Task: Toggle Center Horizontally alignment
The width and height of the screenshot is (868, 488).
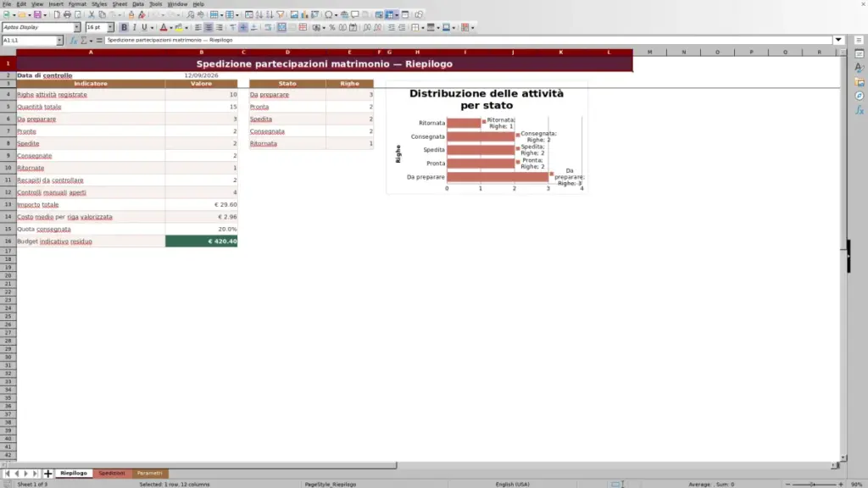Action: pos(209,28)
